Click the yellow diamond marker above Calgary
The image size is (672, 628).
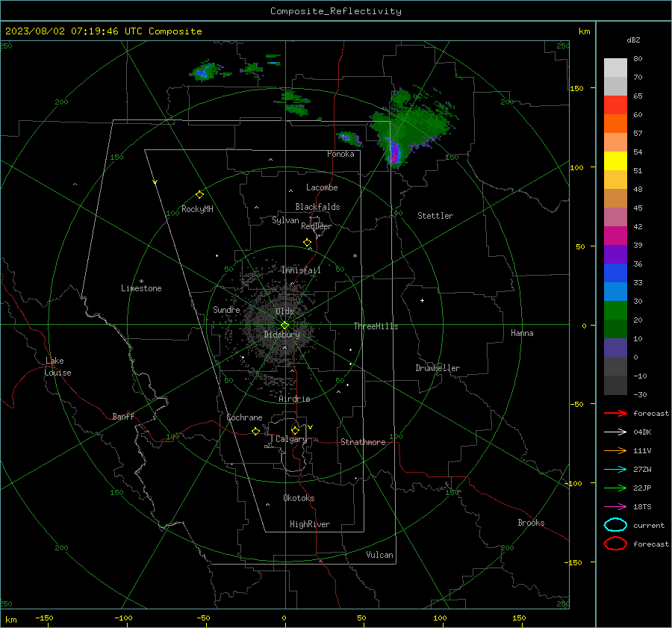(295, 430)
